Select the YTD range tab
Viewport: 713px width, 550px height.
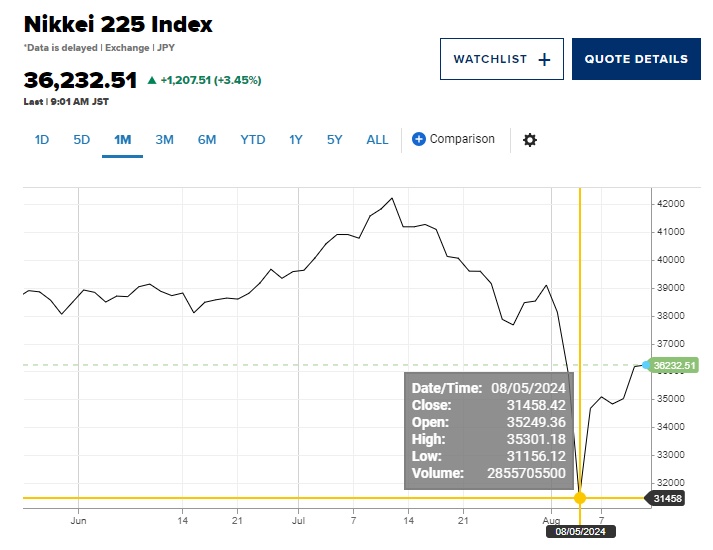pos(253,140)
